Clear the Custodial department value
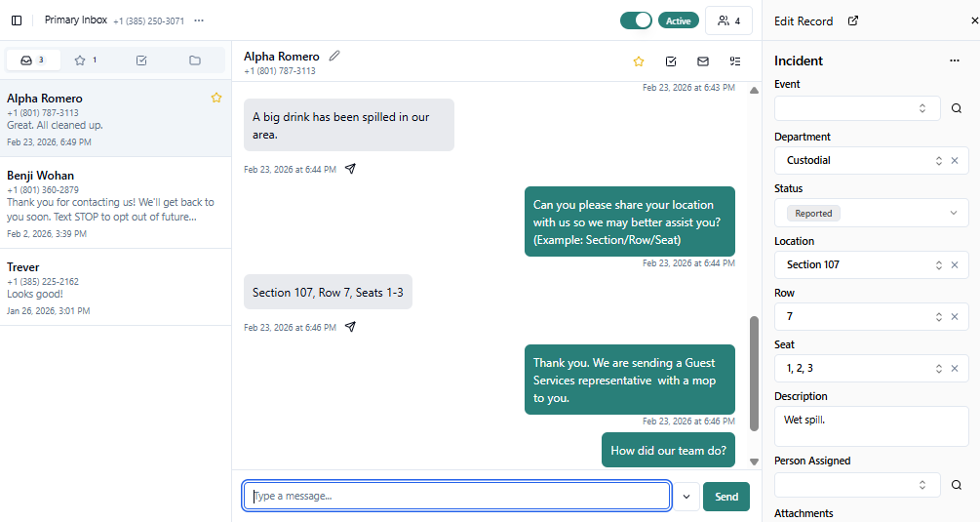This screenshot has height=522, width=980. [955, 160]
